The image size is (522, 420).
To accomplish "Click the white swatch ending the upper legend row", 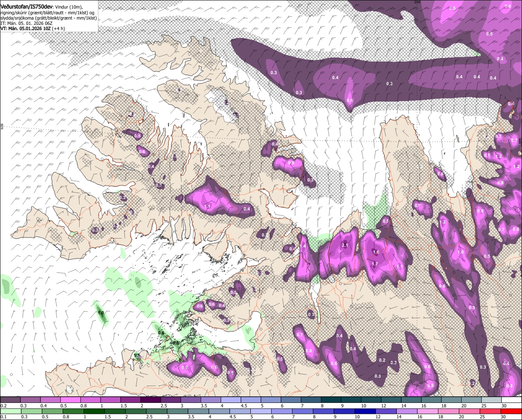I will (x=511, y=400).
